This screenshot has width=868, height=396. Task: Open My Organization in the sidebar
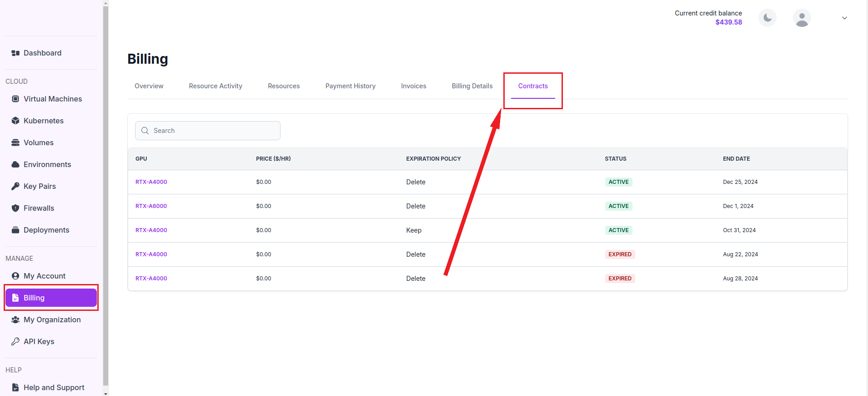click(52, 320)
